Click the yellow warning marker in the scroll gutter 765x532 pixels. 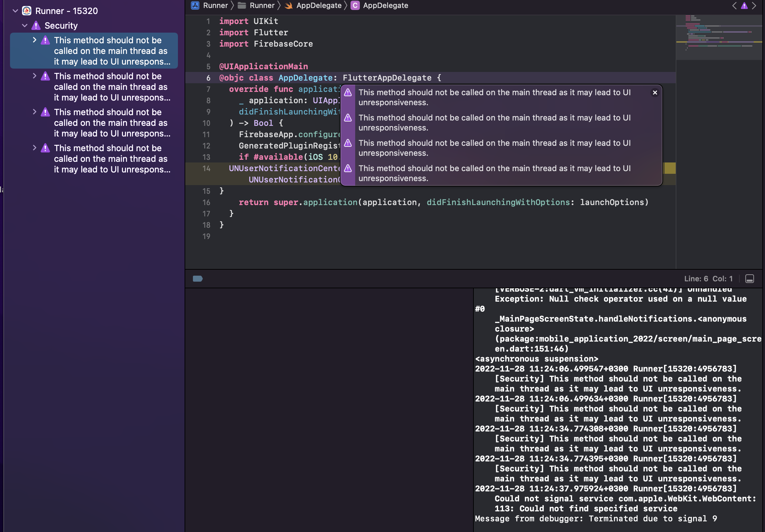[670, 168]
